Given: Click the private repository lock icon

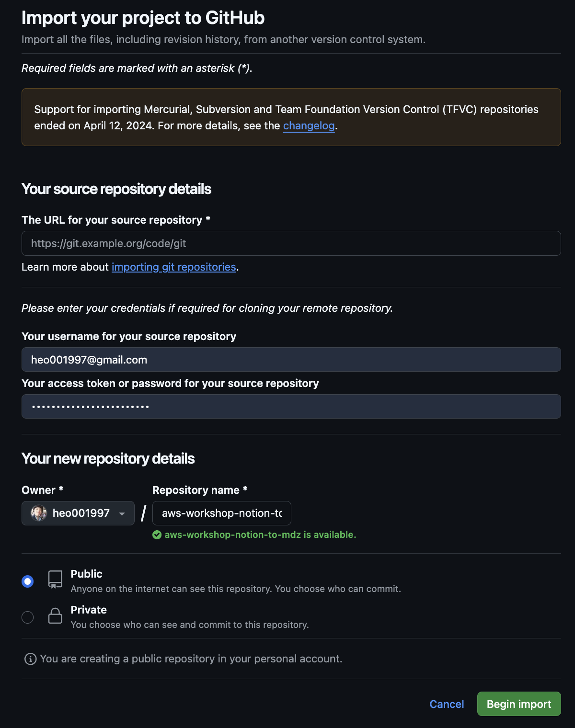Looking at the screenshot, I should pos(55,616).
